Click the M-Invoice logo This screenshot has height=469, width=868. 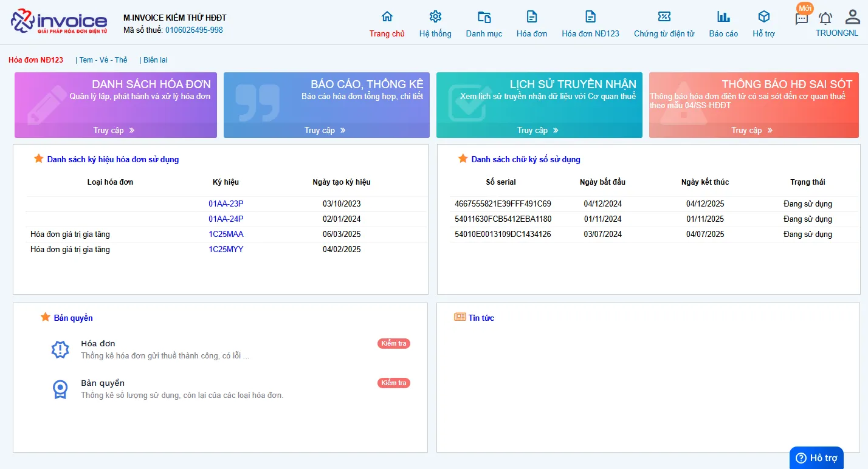(59, 21)
